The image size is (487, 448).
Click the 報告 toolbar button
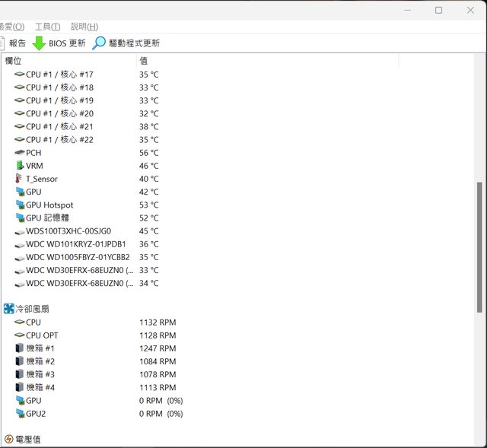pyautogui.click(x=16, y=43)
